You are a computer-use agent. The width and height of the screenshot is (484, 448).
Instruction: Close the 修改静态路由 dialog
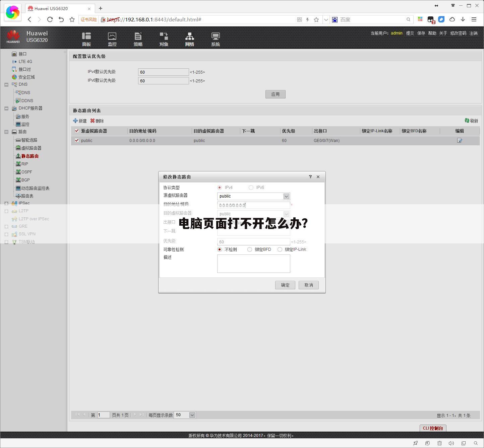(318, 177)
